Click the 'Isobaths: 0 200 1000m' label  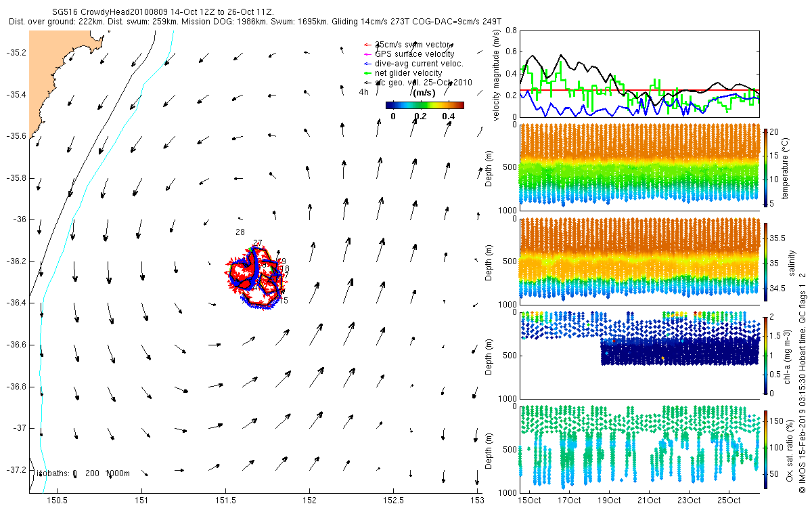click(84, 473)
